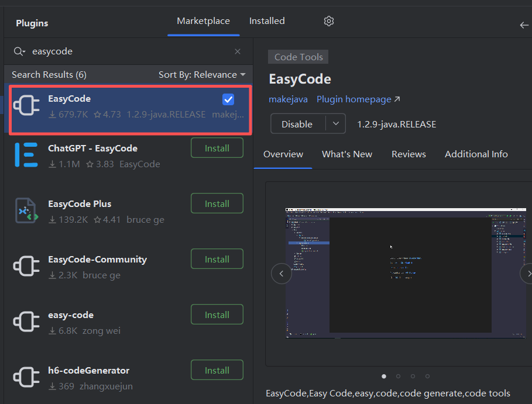The width and height of the screenshot is (532, 404).
Task: Install ChatGPT - EasyCode plugin
Action: point(217,148)
